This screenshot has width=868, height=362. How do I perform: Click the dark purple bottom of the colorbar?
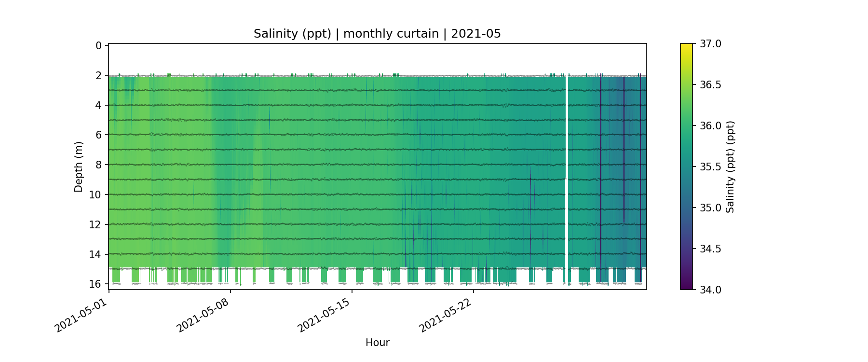686,287
